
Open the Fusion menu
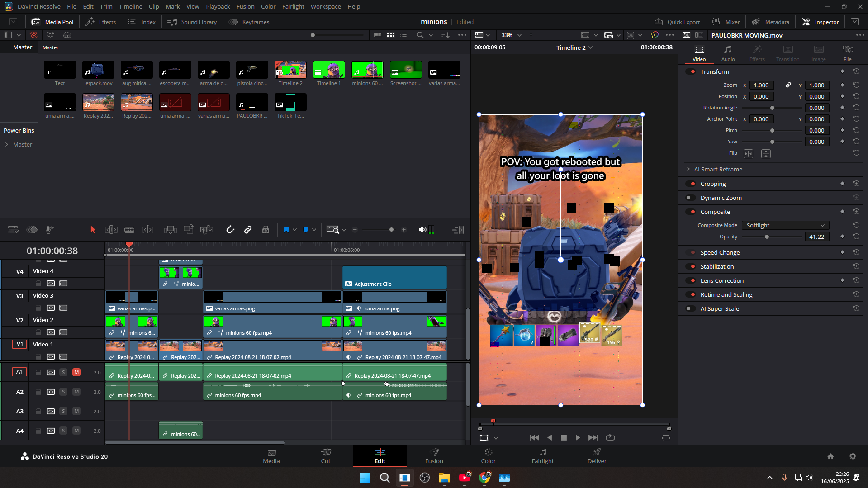point(245,6)
